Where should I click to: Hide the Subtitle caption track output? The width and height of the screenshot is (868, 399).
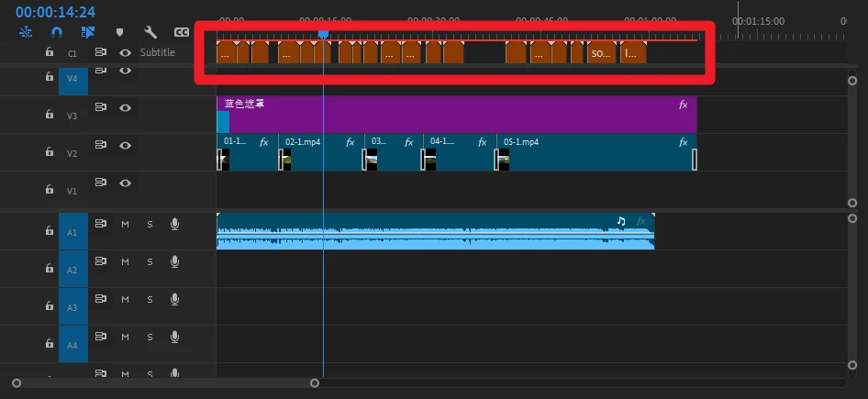tap(125, 52)
